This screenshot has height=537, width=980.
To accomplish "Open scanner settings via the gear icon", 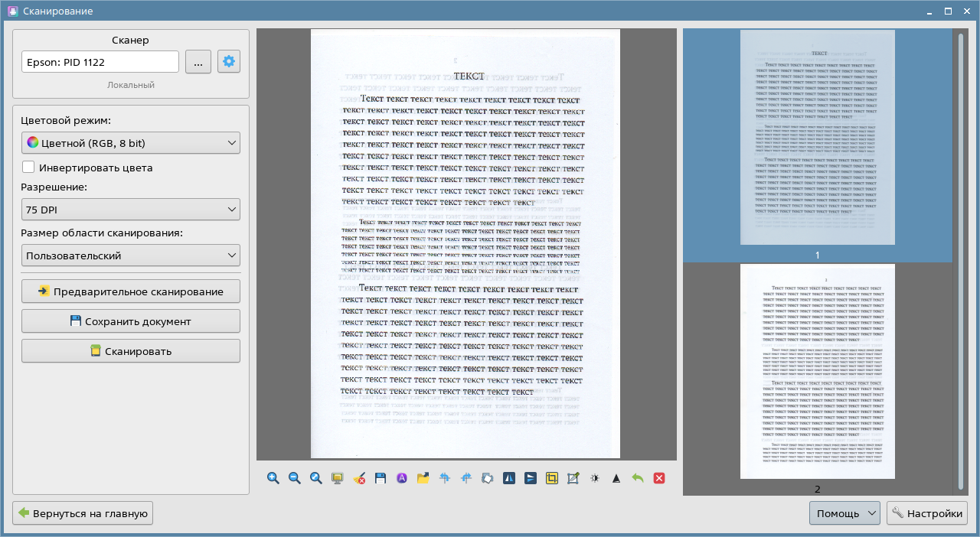I will [229, 62].
